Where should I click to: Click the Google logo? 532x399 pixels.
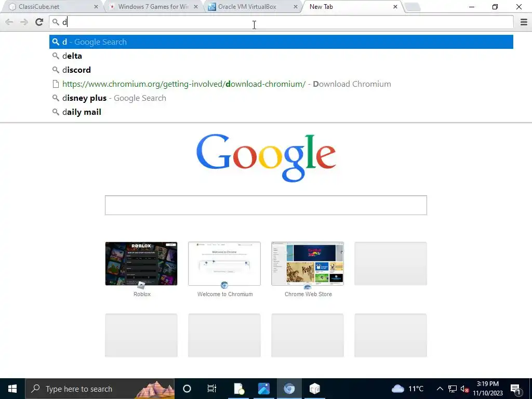(266, 158)
